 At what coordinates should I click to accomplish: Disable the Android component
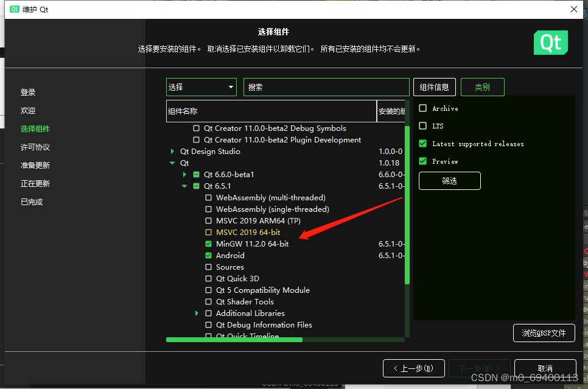[209, 255]
